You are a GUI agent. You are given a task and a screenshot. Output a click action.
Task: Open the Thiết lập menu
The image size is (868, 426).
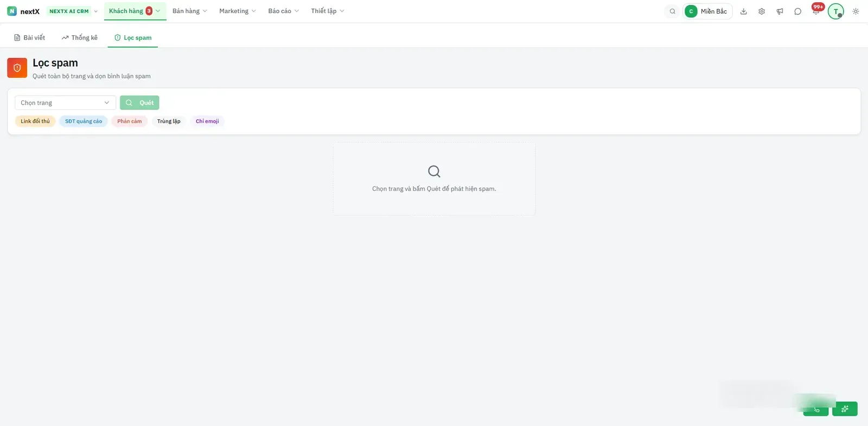[x=327, y=11]
